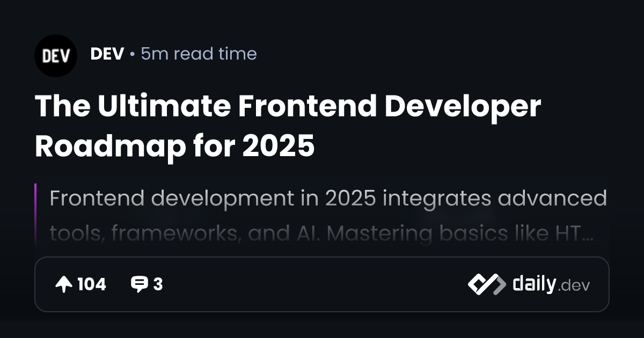Viewport: 644px width, 338px height.
Task: Click the circular DEV logo avatar
Action: [56, 56]
